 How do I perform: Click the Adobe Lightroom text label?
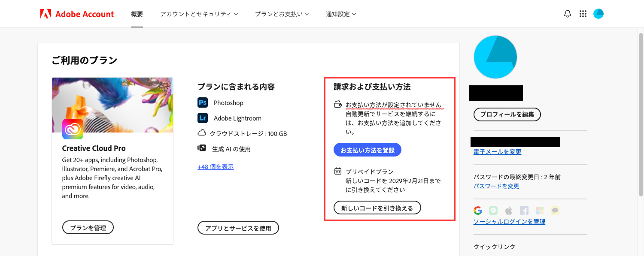(x=237, y=118)
